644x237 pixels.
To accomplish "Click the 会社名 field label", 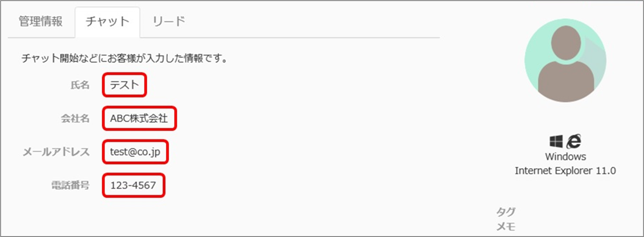I will [x=75, y=118].
